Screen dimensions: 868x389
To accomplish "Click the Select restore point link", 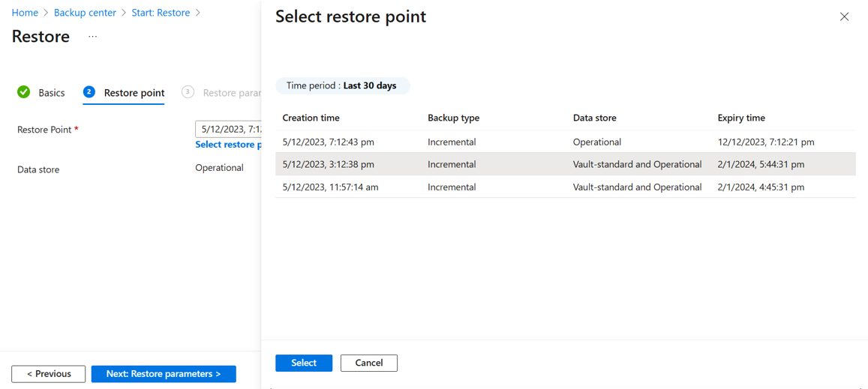I will pos(228,145).
